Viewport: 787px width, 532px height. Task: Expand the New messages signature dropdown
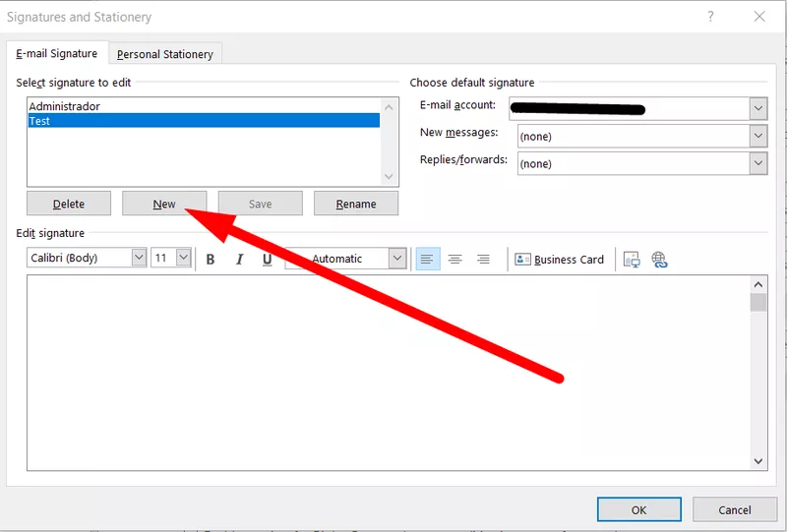(x=758, y=136)
